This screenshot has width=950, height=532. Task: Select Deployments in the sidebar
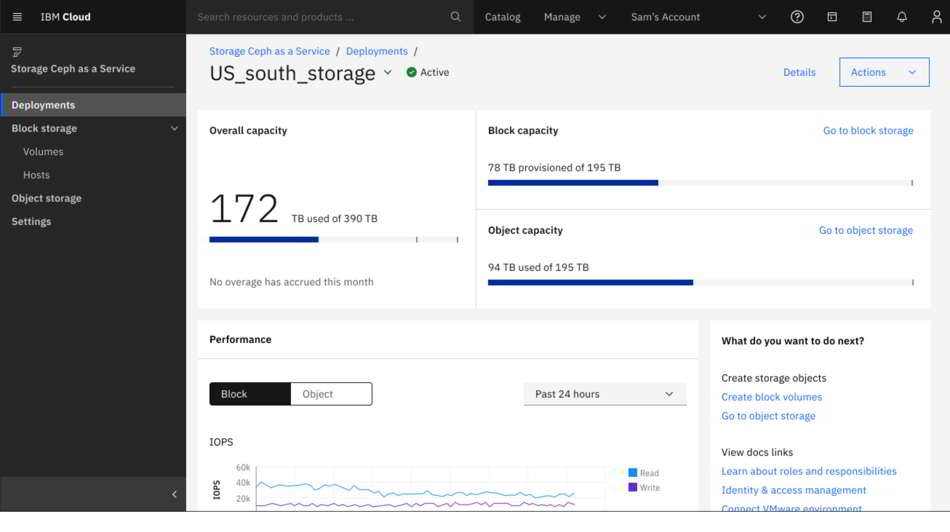pos(93,105)
